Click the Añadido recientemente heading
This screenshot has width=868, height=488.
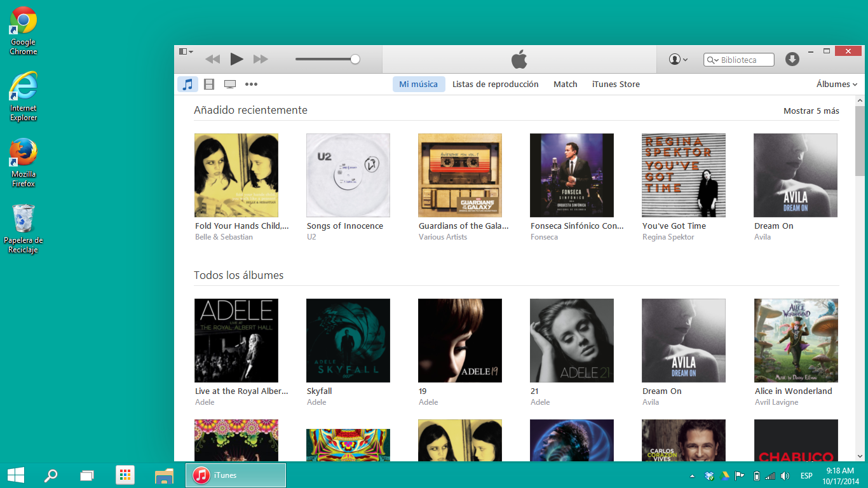pos(250,110)
